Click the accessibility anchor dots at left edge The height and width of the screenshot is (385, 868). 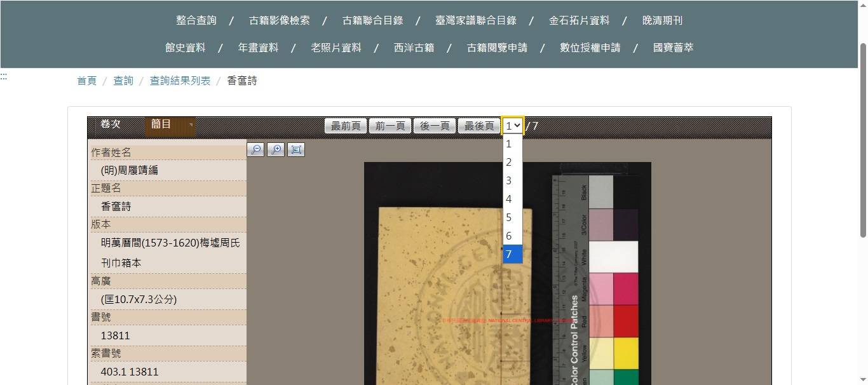[x=4, y=77]
